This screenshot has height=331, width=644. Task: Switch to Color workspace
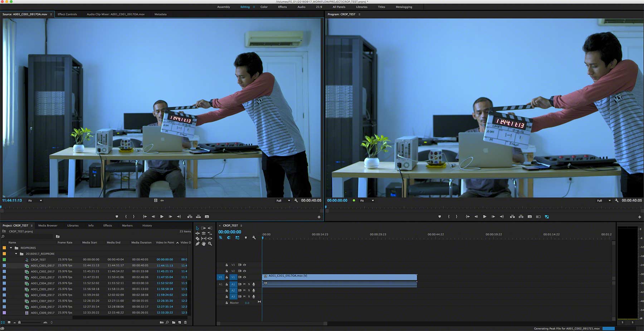click(x=264, y=7)
